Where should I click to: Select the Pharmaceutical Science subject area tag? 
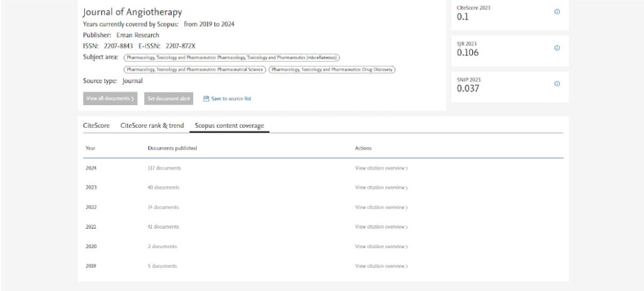[195, 69]
